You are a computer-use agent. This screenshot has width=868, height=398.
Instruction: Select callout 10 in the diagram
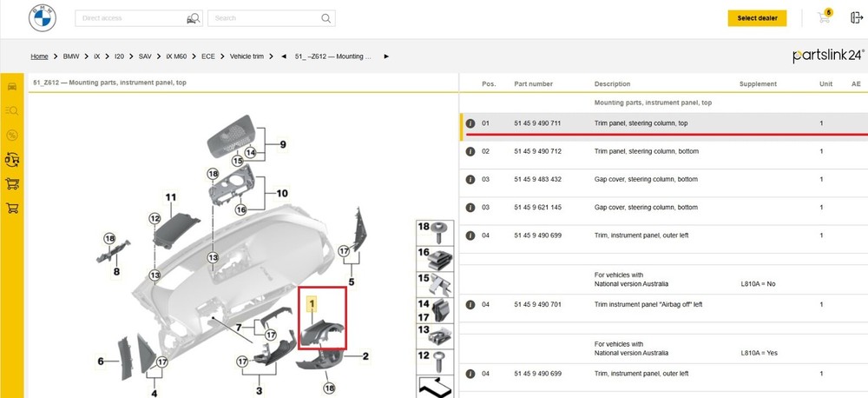coord(282,194)
